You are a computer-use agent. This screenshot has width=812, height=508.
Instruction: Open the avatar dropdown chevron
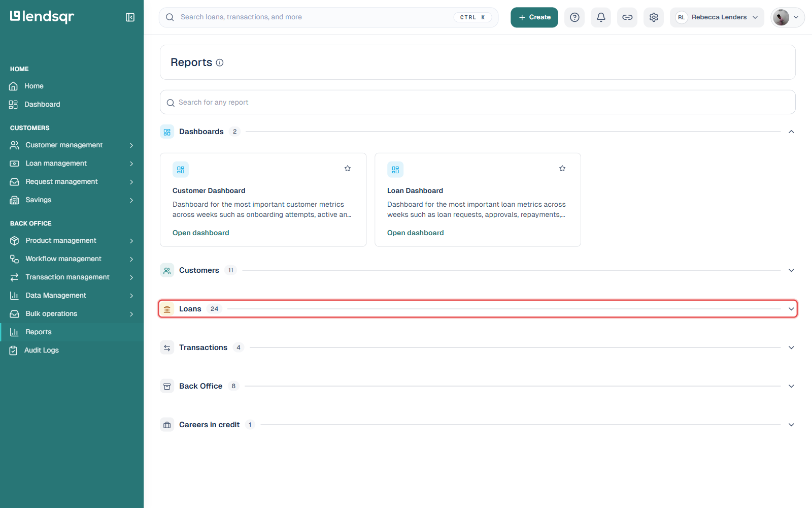[x=796, y=17]
